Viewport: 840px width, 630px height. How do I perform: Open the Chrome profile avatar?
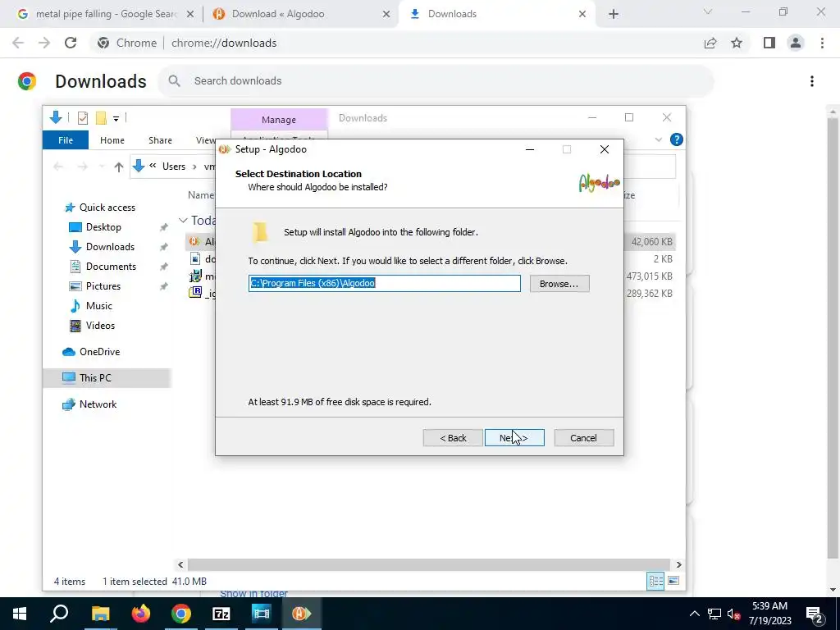point(796,43)
